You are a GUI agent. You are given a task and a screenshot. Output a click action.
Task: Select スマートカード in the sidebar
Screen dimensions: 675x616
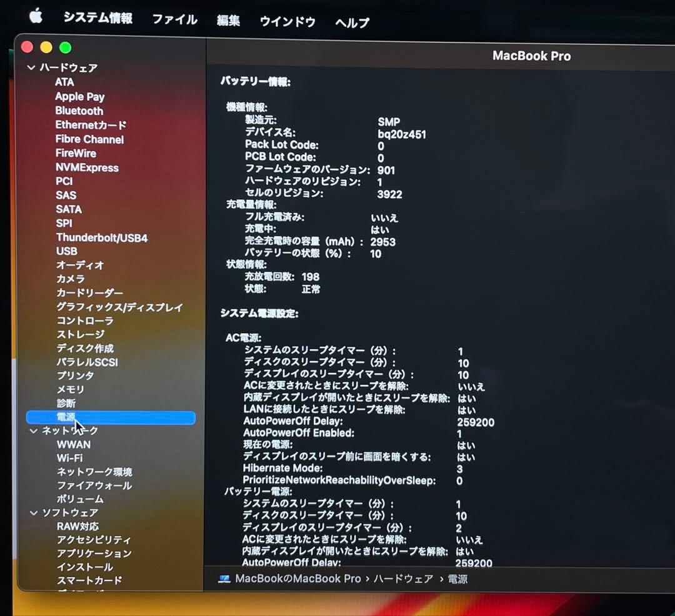89,581
